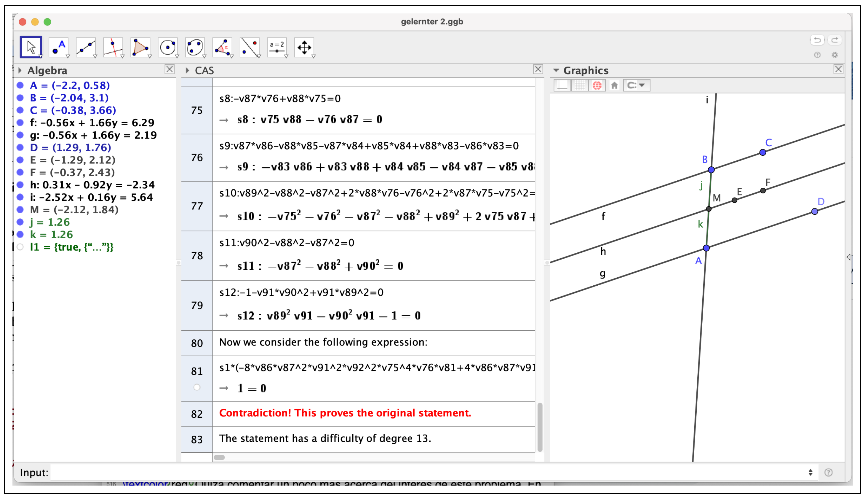Select the Circle with center tool
The height and width of the screenshot is (501, 868).
168,47
